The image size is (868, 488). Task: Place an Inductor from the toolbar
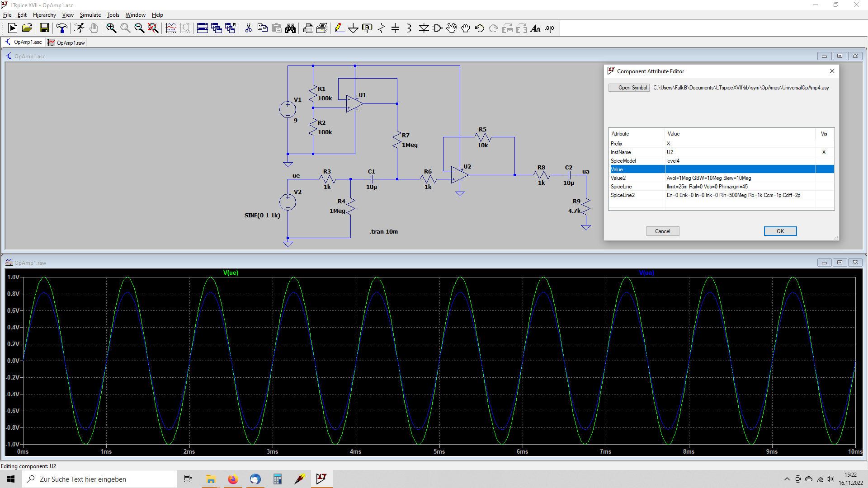(x=409, y=28)
